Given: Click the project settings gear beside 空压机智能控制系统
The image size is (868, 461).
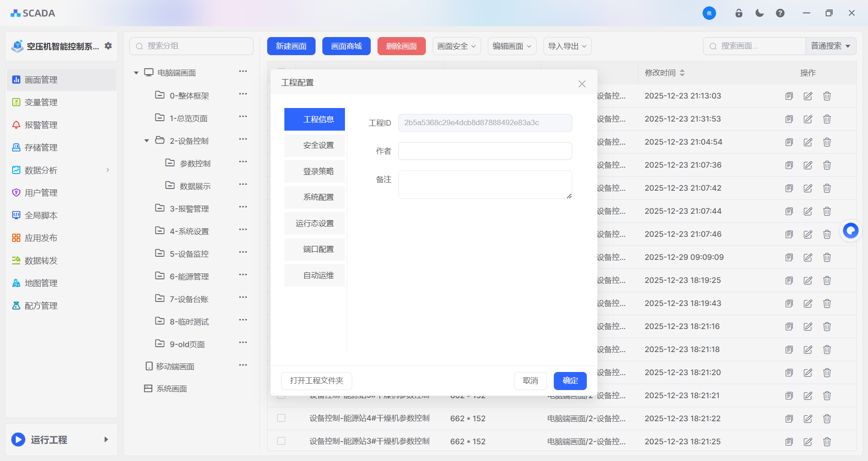Looking at the screenshot, I should (x=108, y=46).
